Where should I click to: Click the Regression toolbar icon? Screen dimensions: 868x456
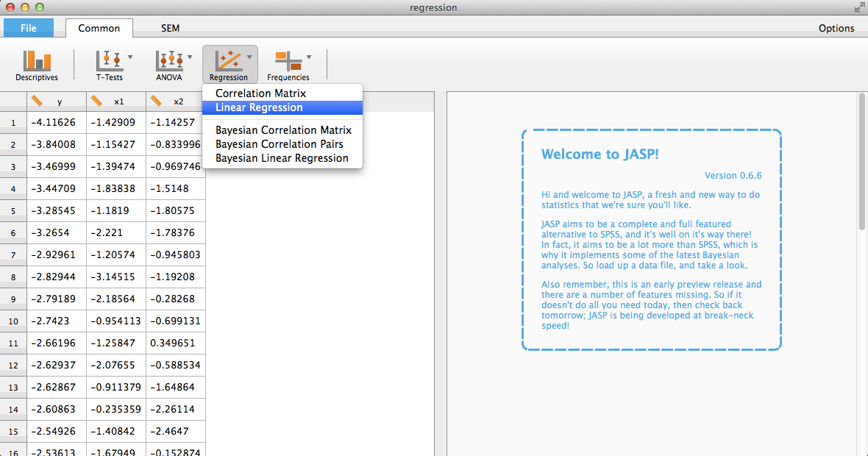[229, 61]
